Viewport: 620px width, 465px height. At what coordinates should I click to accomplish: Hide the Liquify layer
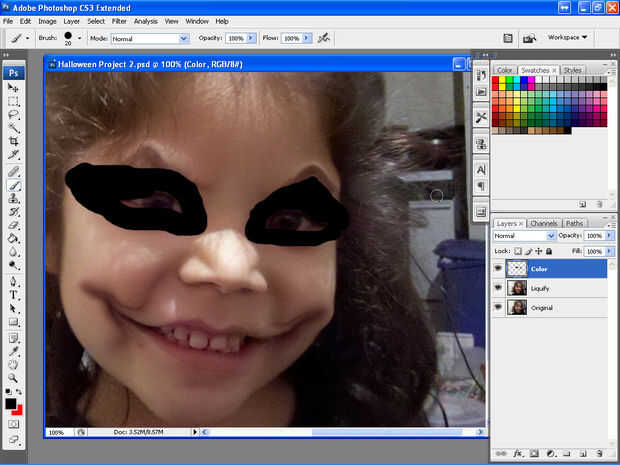pyautogui.click(x=498, y=288)
